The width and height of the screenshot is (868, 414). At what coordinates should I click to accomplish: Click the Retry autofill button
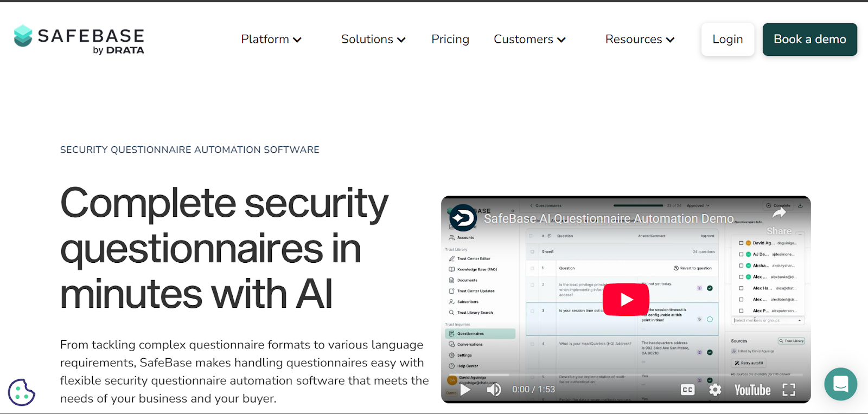749,363
